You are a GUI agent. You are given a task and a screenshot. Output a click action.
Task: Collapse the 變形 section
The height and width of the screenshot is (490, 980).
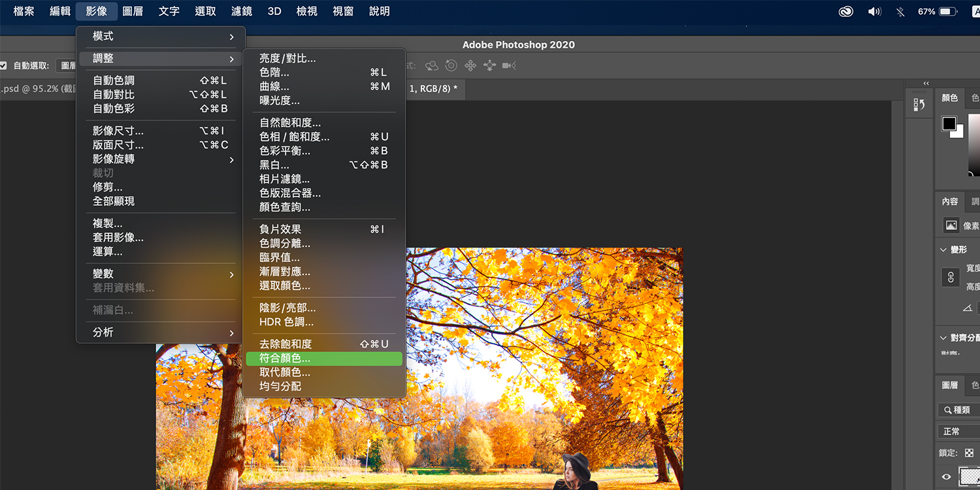click(x=943, y=250)
